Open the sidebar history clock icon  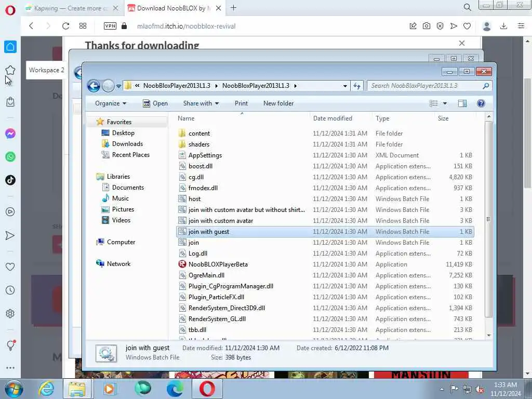pos(10,290)
